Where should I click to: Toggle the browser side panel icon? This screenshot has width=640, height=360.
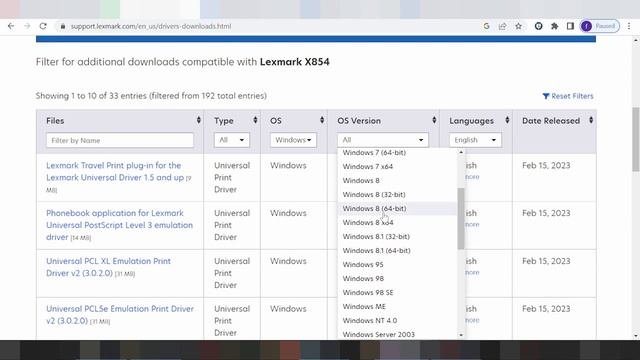point(570,26)
